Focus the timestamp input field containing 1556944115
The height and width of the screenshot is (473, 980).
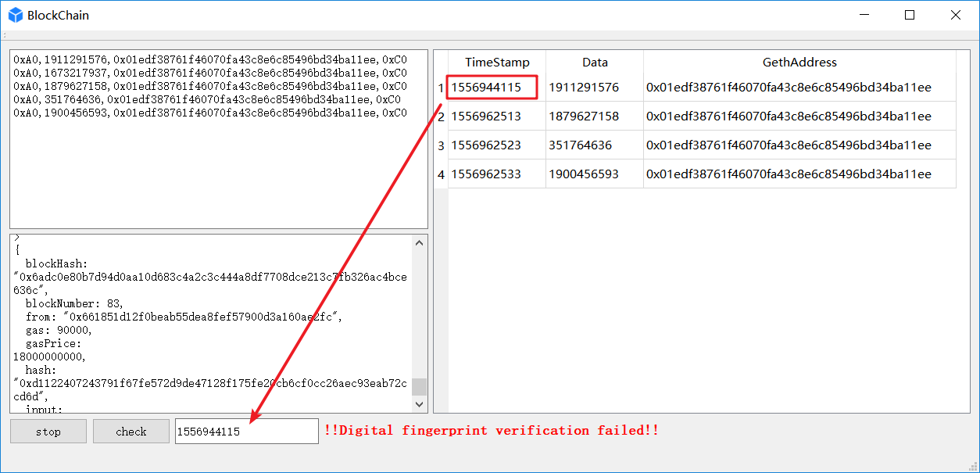[247, 432]
